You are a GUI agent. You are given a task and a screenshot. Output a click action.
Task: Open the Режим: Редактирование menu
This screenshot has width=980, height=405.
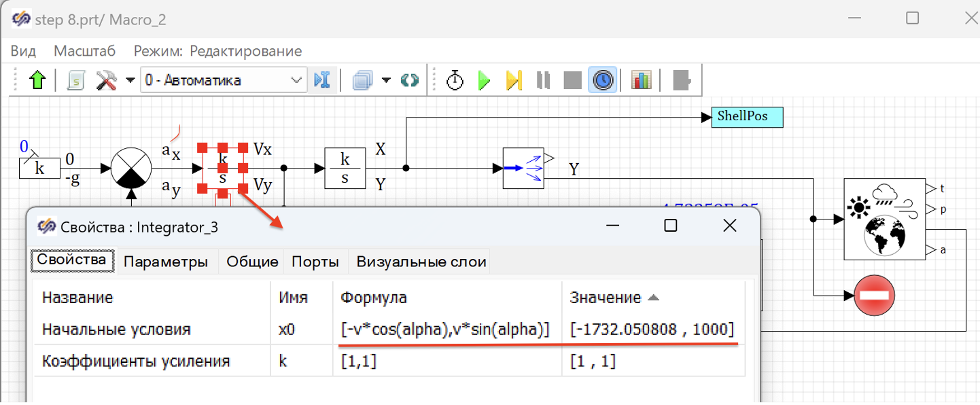coord(217,51)
